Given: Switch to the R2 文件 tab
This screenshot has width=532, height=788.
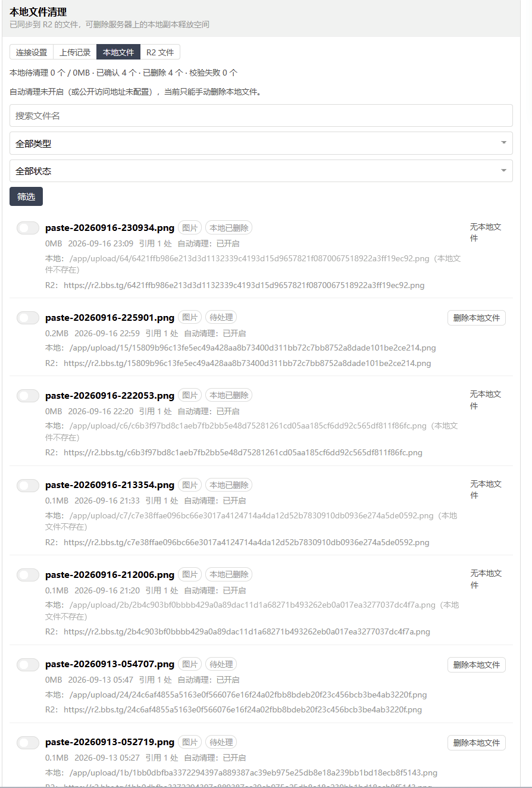Looking at the screenshot, I should click(x=160, y=52).
